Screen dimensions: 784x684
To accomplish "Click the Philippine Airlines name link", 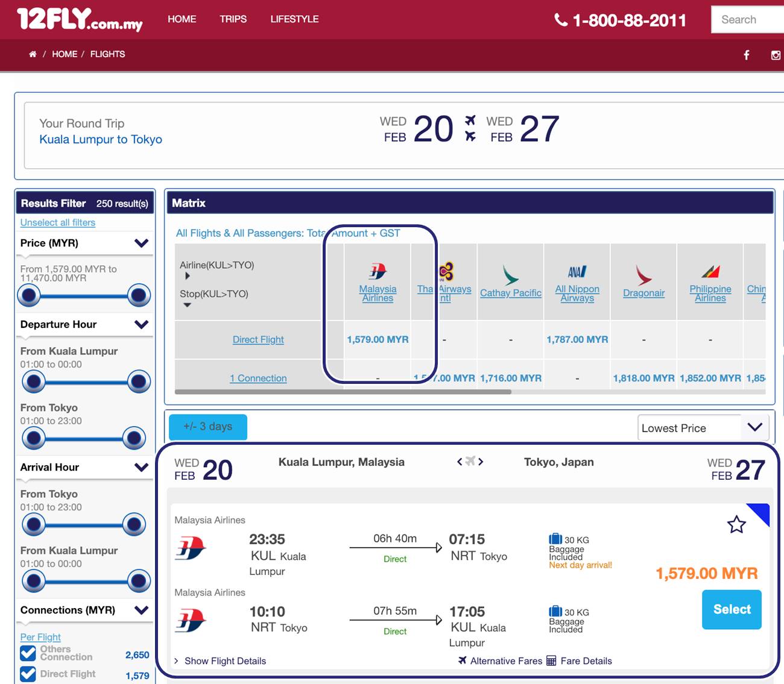I will (710, 293).
